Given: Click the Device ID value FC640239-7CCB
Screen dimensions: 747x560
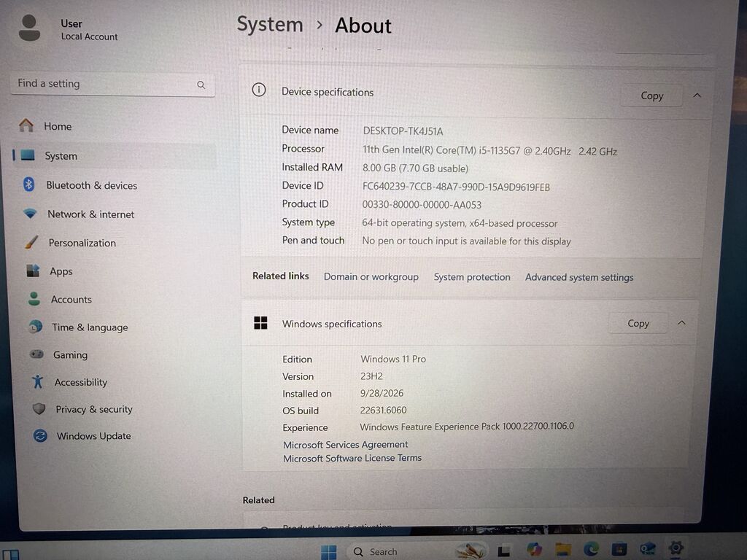Looking at the screenshot, I should click(456, 187).
